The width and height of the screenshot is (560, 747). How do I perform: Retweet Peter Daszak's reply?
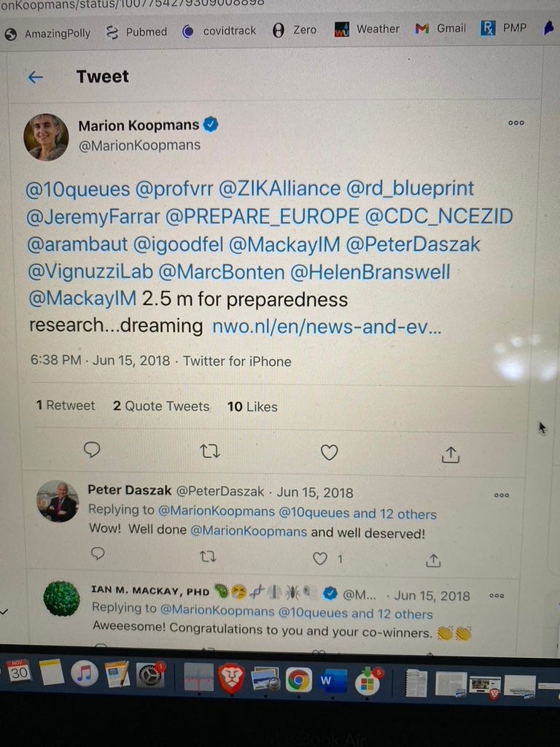click(208, 556)
